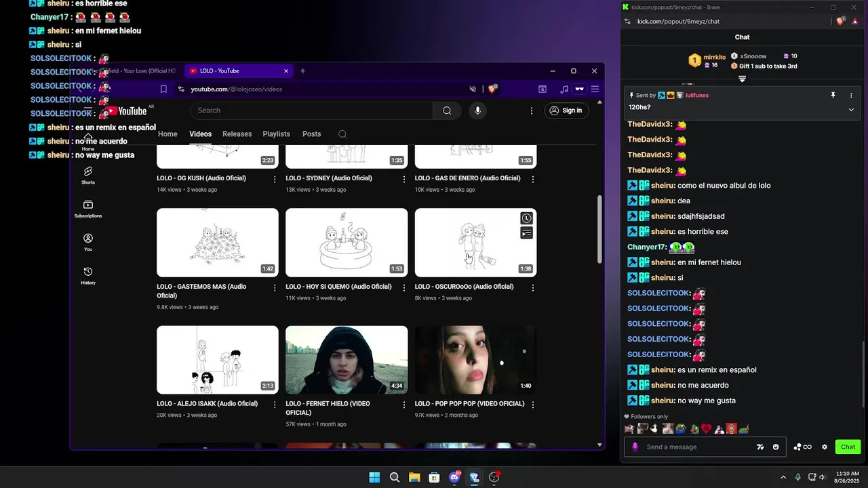This screenshot has width=868, height=488.
Task: Open Kick chat settings gear
Action: pos(825,447)
